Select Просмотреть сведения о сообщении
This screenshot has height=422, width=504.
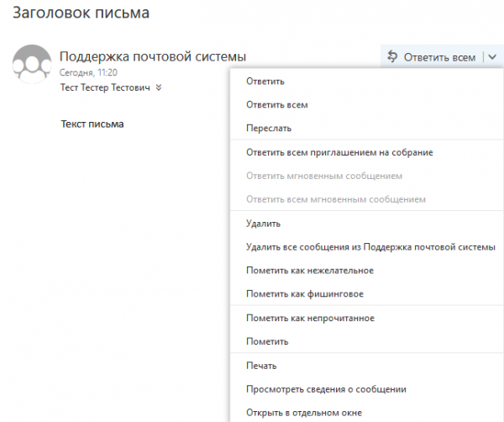point(367,389)
